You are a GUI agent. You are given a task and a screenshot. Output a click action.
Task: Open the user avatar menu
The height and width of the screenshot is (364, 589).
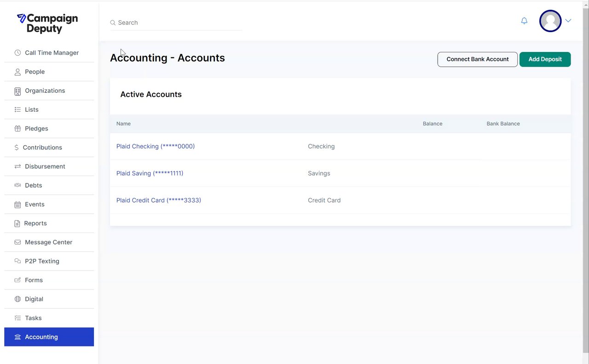tap(550, 21)
